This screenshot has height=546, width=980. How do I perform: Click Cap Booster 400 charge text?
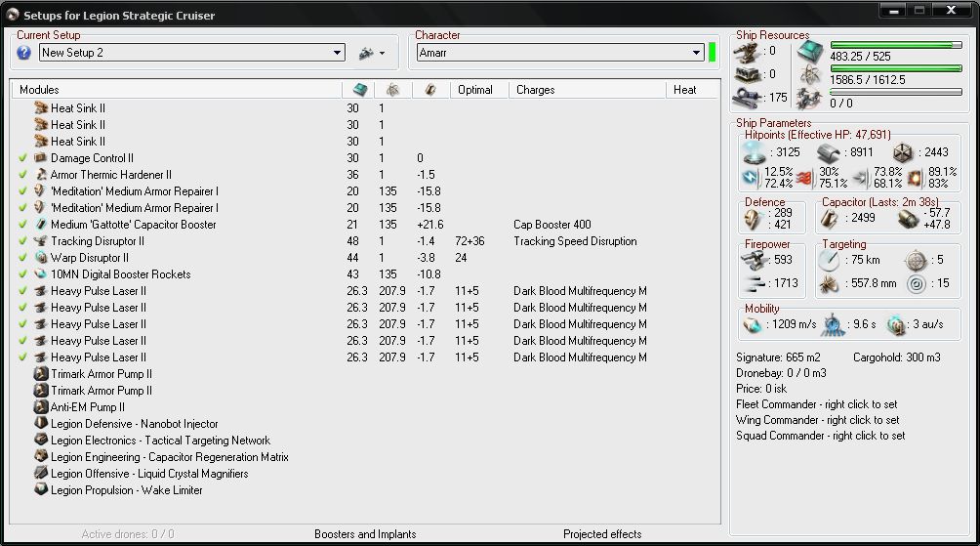coord(551,224)
